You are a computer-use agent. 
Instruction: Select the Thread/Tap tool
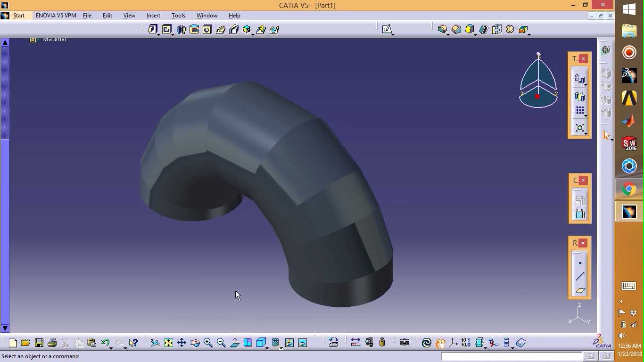point(510,30)
